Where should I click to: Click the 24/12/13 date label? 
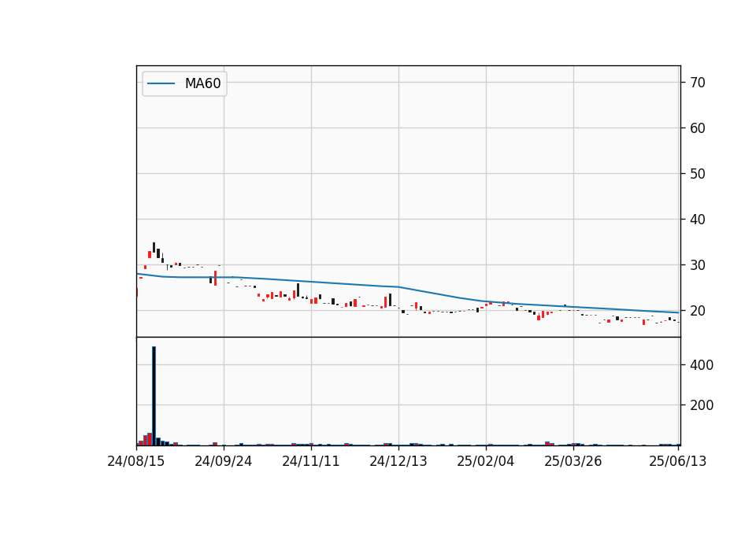(x=398, y=461)
